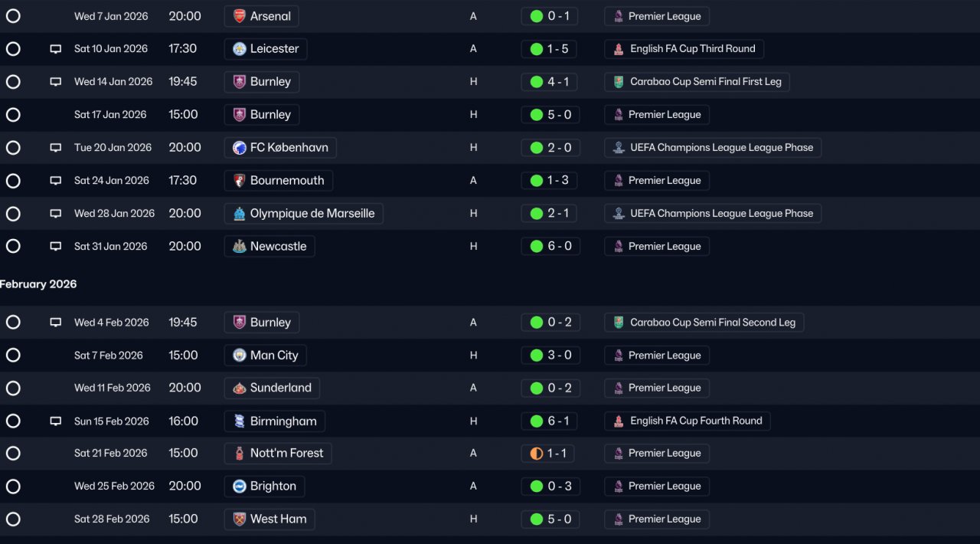Click the TV broadcast icon for Leicester fixture
This screenshot has height=544, width=980.
(x=55, y=49)
